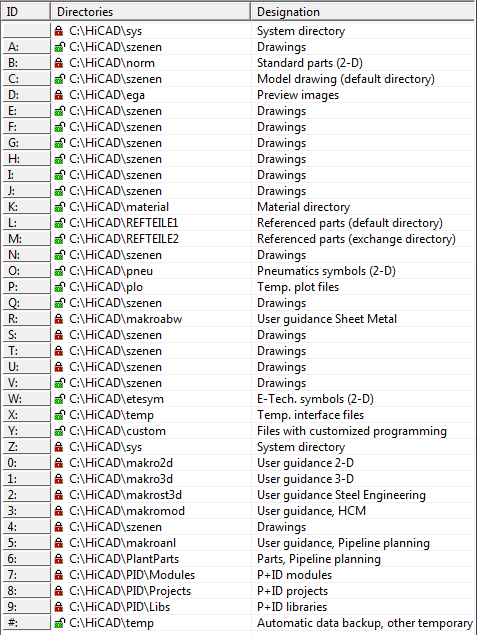Click the green unlock icon in row X:
477x635 pixels.
60,415
